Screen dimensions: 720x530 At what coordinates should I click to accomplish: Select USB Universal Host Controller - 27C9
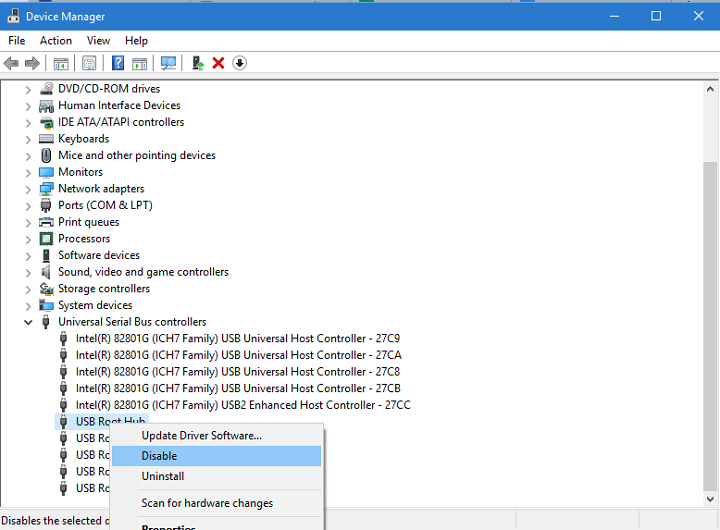pyautogui.click(x=238, y=338)
